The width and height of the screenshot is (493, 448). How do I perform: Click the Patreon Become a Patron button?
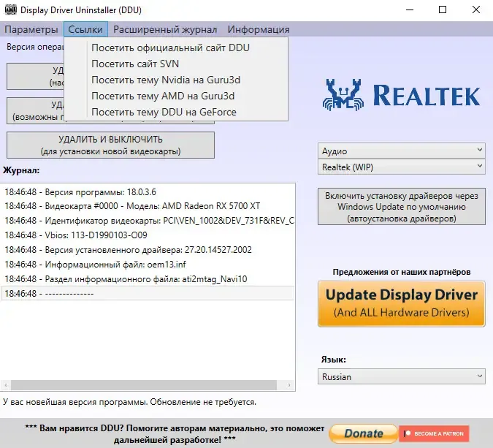pos(434,433)
